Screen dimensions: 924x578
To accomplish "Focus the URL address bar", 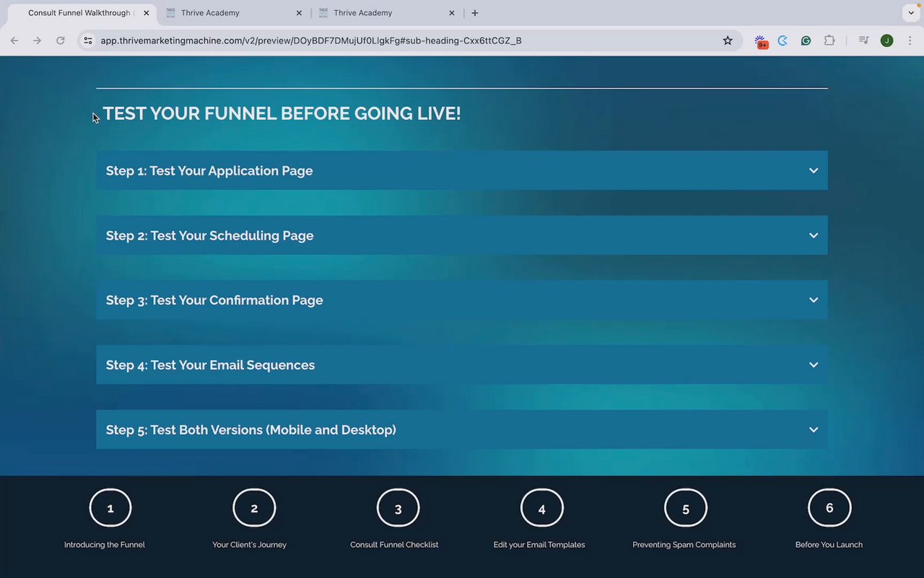I will [x=404, y=40].
